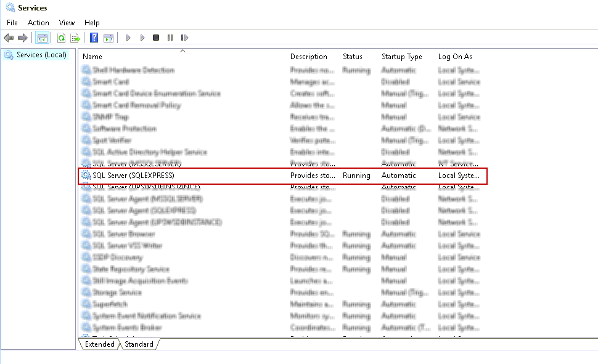Click the Services gear icon in the title bar
Image resolution: width=598 pixels, height=364 pixels.
click(x=10, y=7)
